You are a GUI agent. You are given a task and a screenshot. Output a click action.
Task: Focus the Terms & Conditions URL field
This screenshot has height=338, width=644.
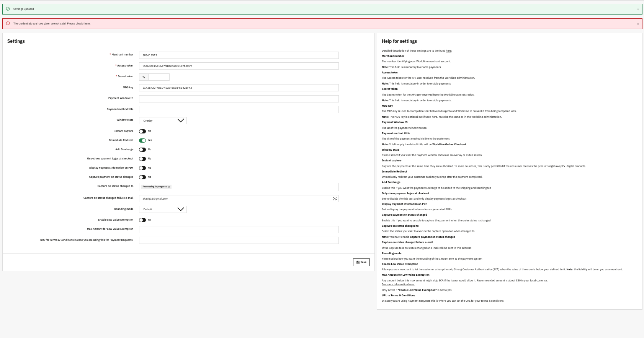click(x=239, y=240)
